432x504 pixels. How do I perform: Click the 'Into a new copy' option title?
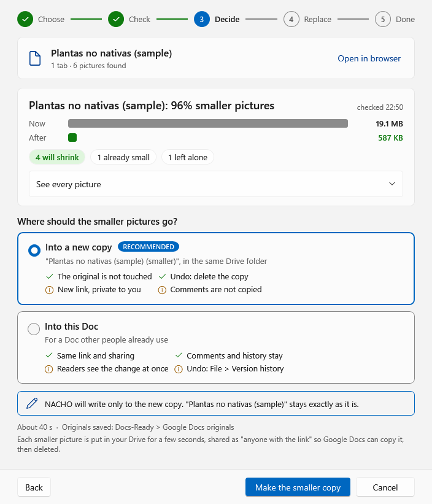pyautogui.click(x=79, y=247)
